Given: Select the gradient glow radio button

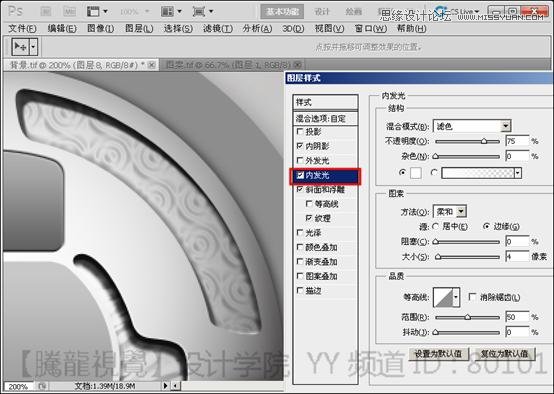Looking at the screenshot, I should point(434,172).
